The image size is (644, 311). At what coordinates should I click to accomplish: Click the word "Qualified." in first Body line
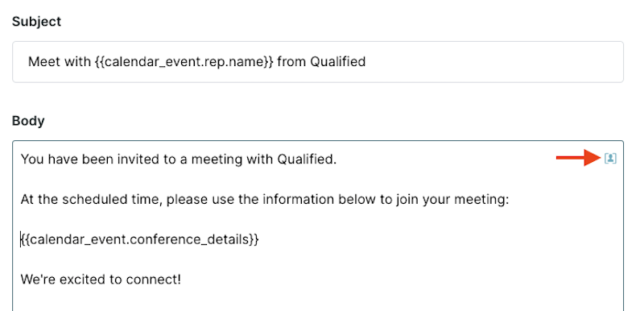click(x=308, y=159)
